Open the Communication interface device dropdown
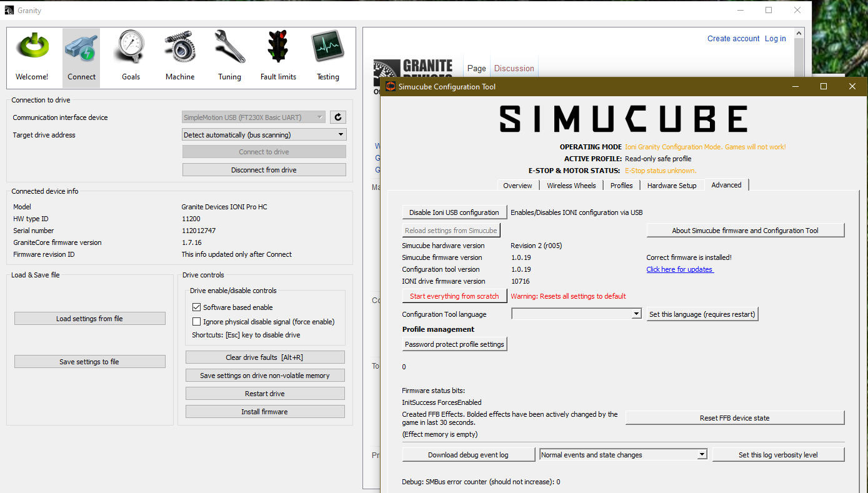Screen dimensions: 868x493 coord(254,117)
